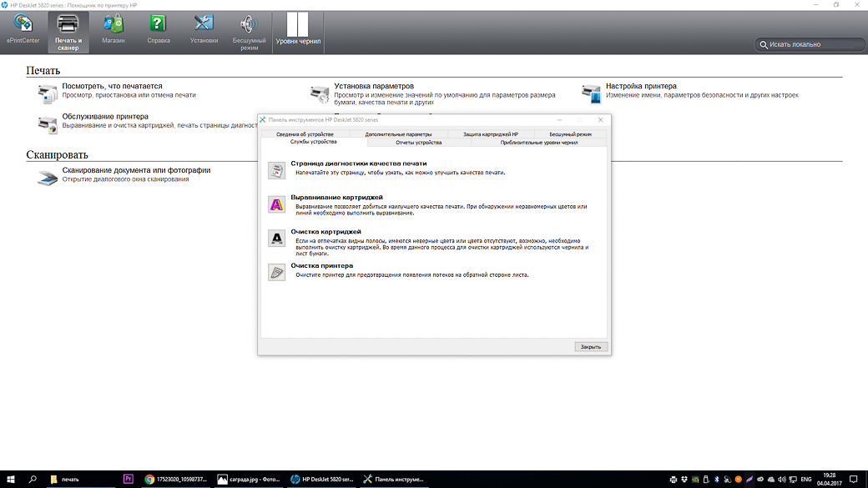Open Страница диагностики качества печати
The image size is (868, 488).
(359, 164)
